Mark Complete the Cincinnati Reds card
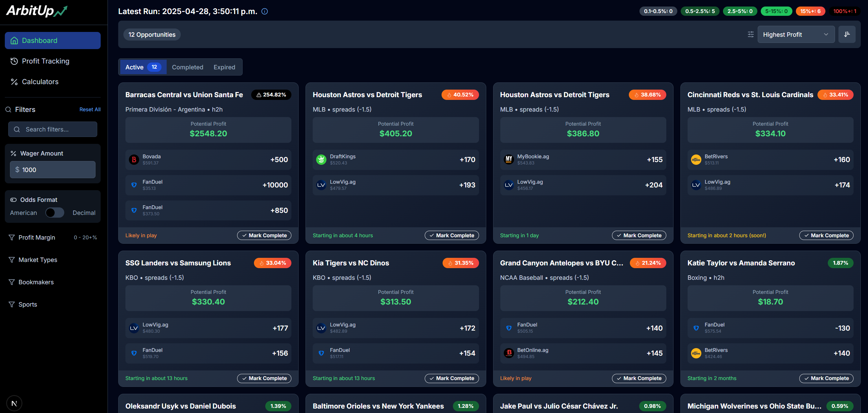Screen dimensions: 868x413 (826, 236)
